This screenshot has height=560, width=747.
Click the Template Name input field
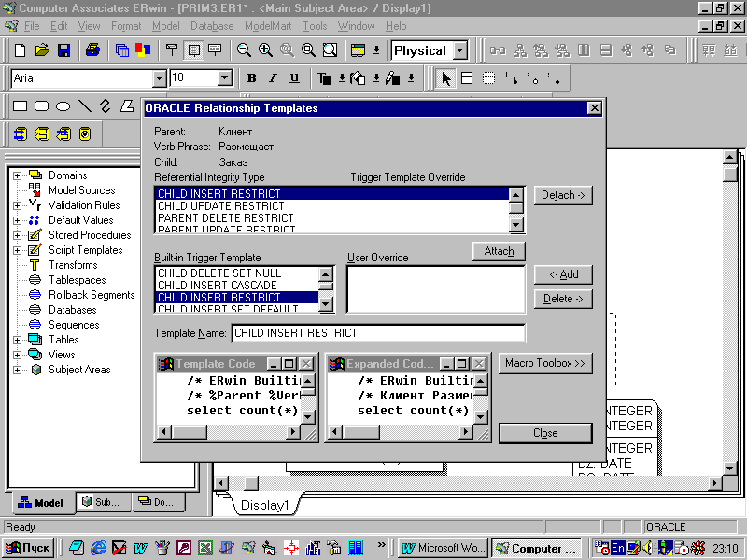click(379, 333)
